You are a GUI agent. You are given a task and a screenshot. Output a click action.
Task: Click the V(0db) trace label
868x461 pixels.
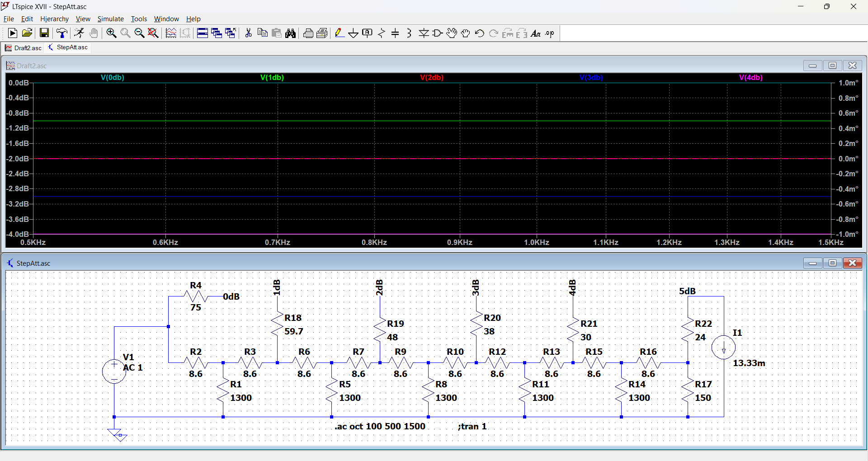(112, 78)
